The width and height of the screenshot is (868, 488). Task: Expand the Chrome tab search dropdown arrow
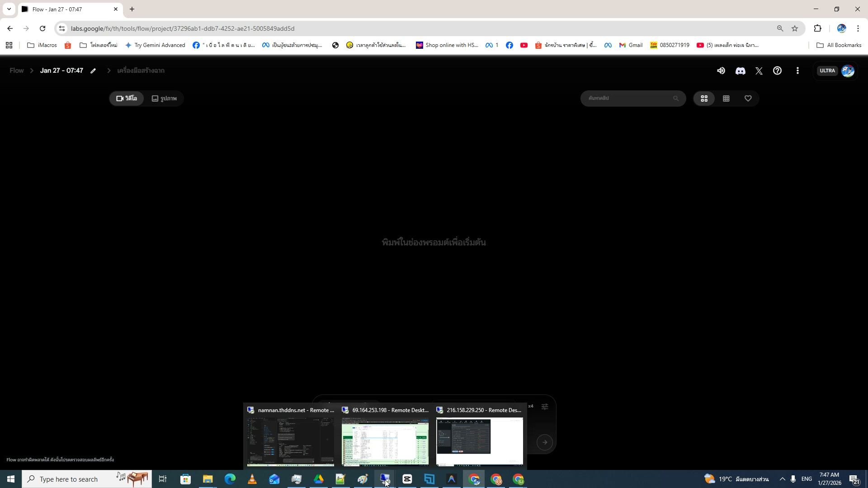[x=9, y=9]
